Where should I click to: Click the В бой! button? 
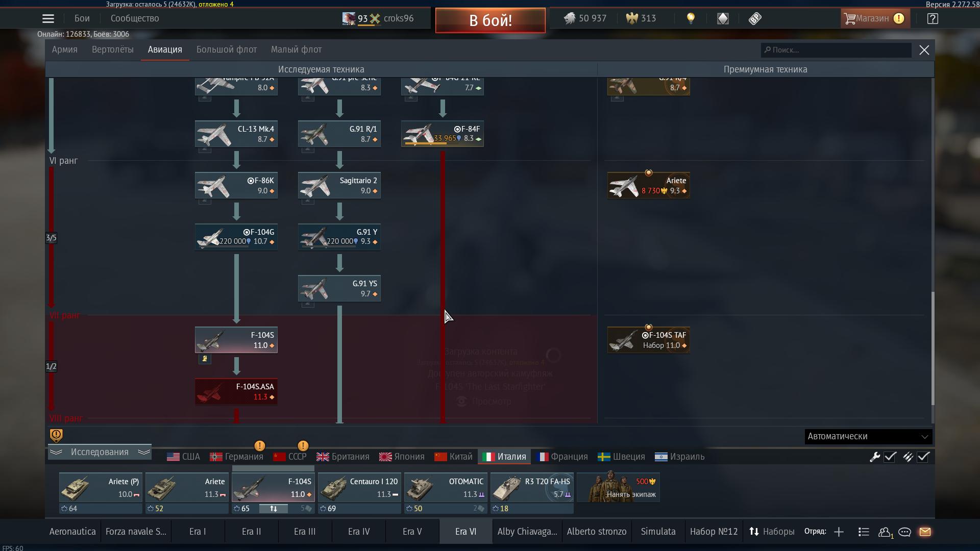pyautogui.click(x=491, y=20)
